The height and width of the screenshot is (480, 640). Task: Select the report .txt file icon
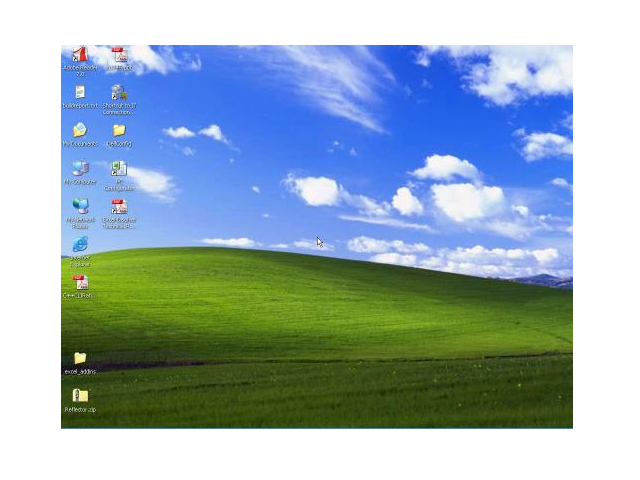click(x=80, y=92)
